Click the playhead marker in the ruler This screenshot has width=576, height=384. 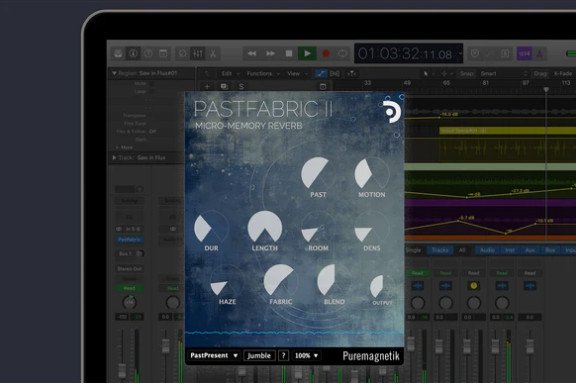pyautogui.click(x=546, y=89)
